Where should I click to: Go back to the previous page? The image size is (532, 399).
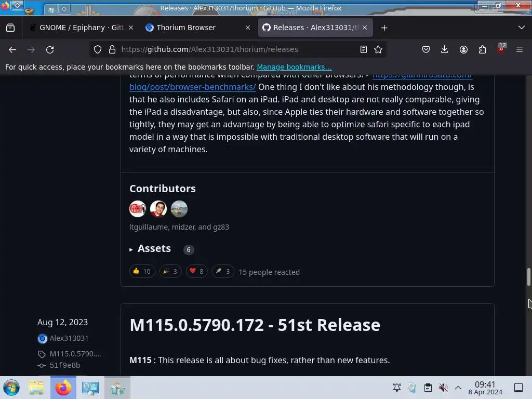pyautogui.click(x=12, y=49)
